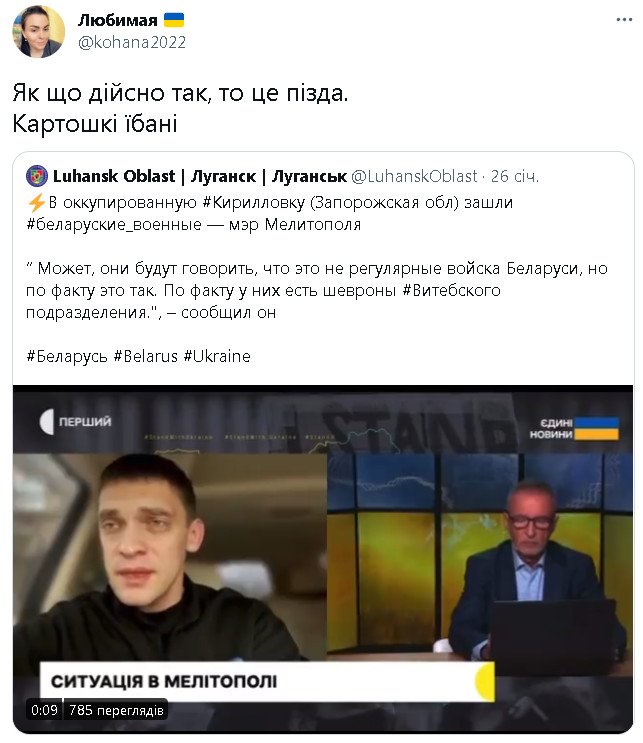
Task: Open the three-dot more options menu
Action: tap(624, 20)
